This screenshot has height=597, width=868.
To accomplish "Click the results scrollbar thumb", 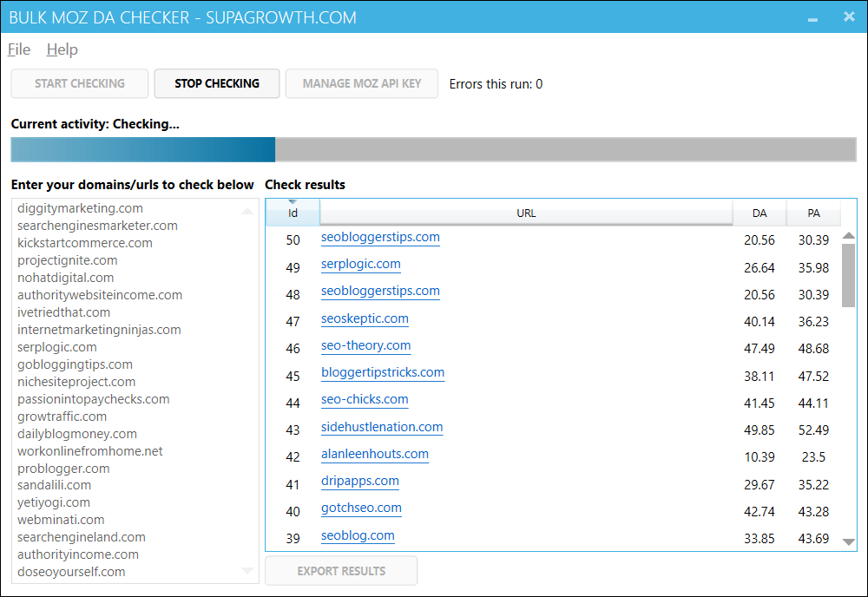I will [849, 275].
